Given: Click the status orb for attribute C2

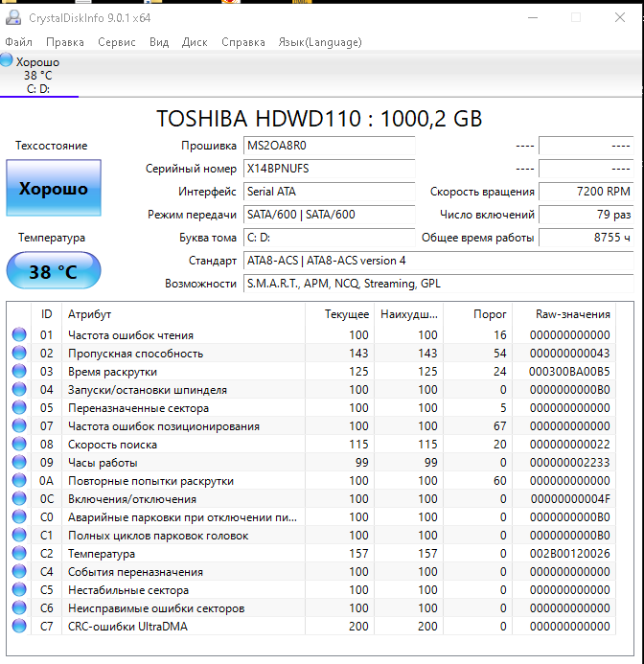Looking at the screenshot, I should (x=19, y=553).
